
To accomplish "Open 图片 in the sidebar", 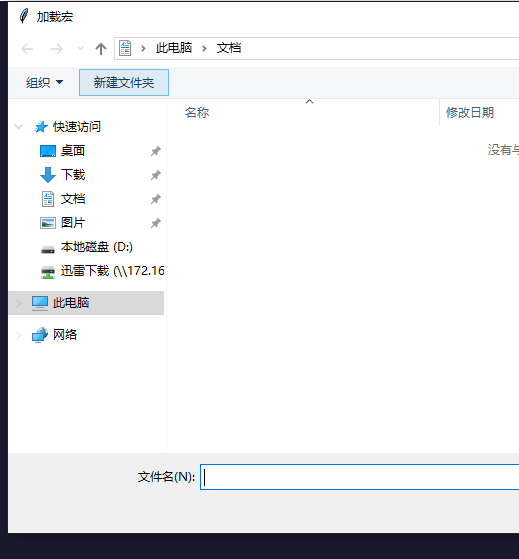I will [x=73, y=223].
